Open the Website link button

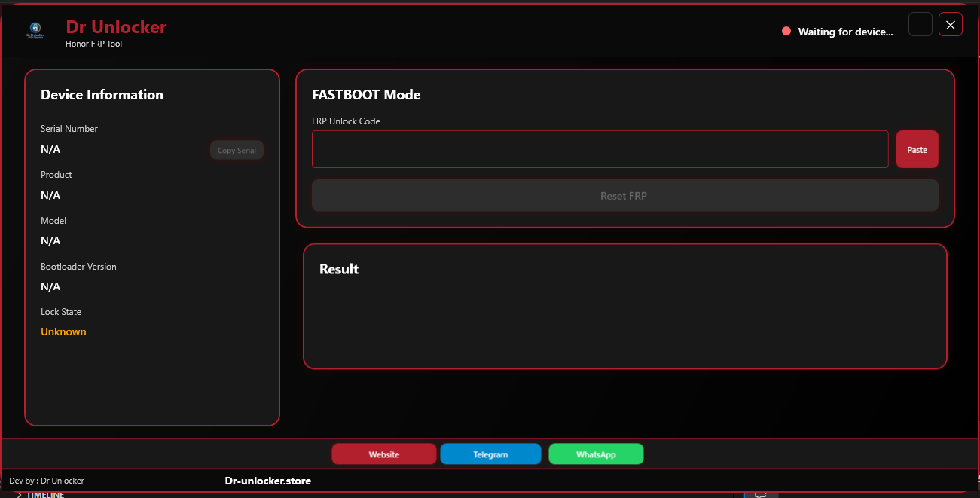click(383, 454)
